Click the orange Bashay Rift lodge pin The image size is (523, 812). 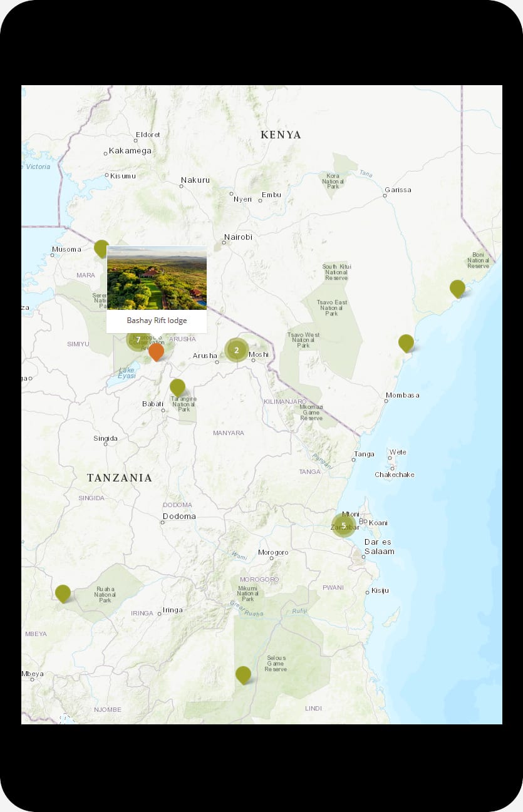coord(156,351)
